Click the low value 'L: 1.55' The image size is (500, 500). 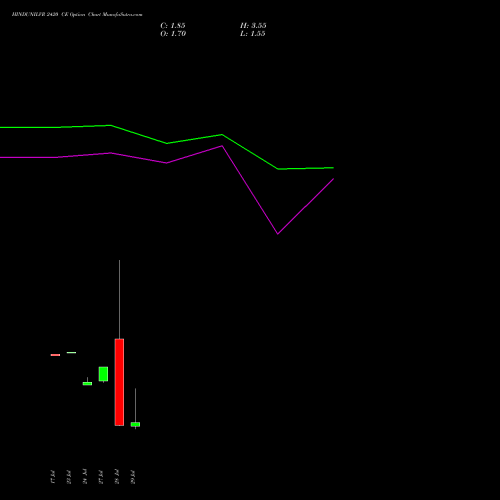[x=253, y=34]
